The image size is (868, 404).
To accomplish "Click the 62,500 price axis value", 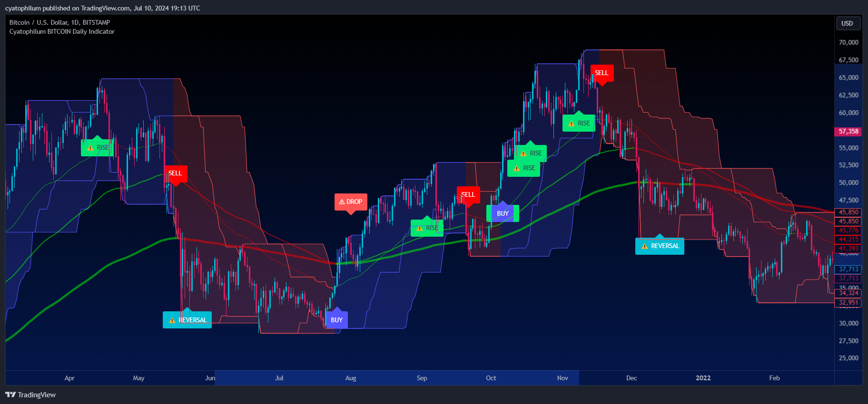I will point(848,95).
